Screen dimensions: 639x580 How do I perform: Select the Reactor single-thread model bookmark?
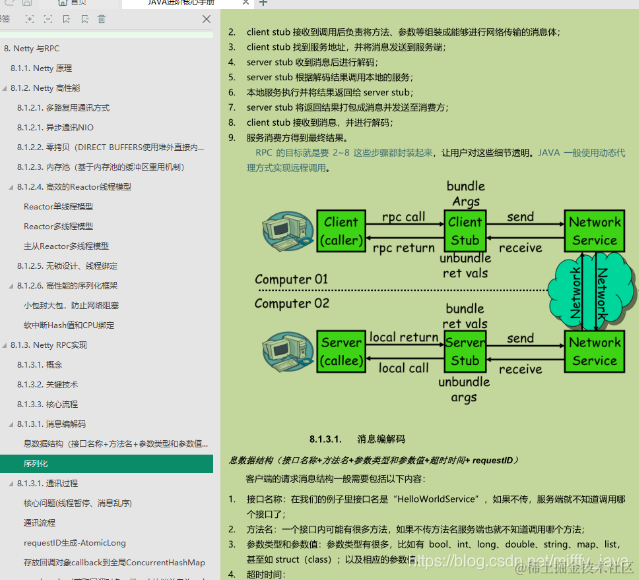pyautogui.click(x=58, y=207)
